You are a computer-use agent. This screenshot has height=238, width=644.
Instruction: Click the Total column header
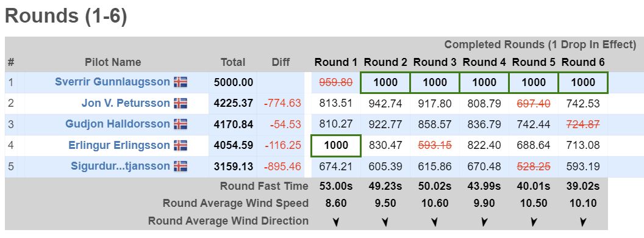233,62
